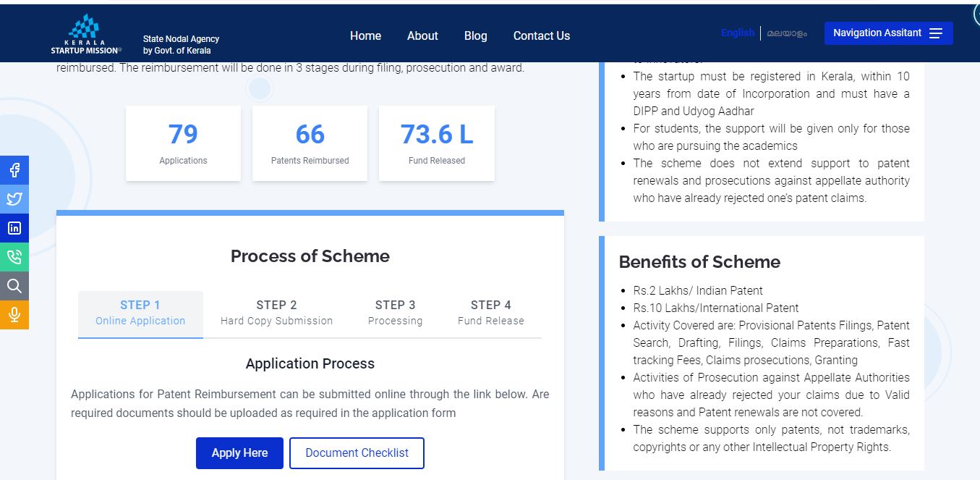Click the Rs.10 Lakhs/International Patent text

tap(716, 308)
